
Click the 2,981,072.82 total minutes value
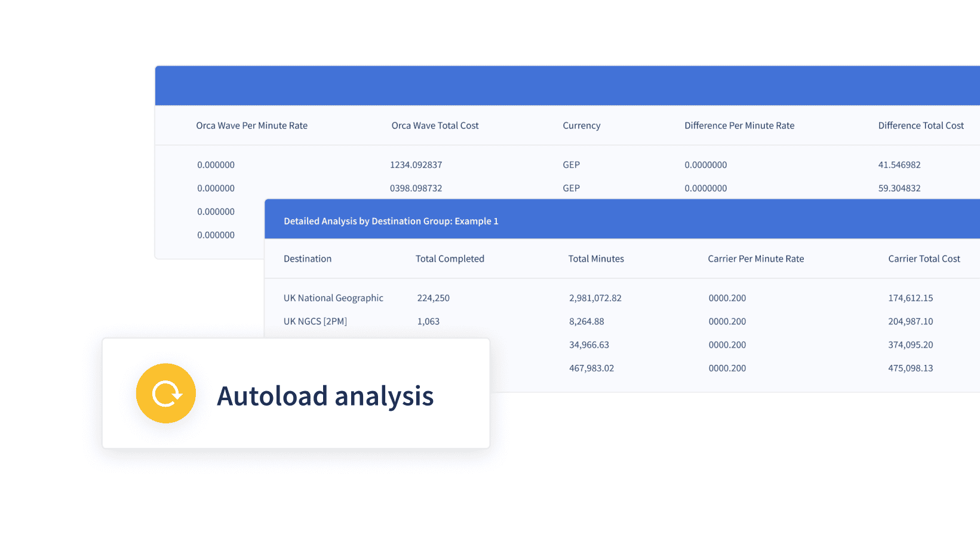click(595, 298)
